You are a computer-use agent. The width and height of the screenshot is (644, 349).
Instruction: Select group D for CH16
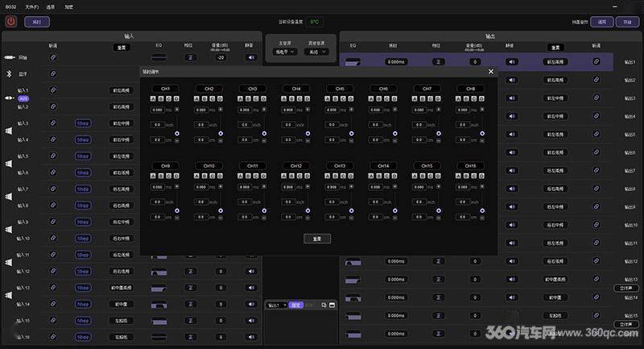[481, 176]
